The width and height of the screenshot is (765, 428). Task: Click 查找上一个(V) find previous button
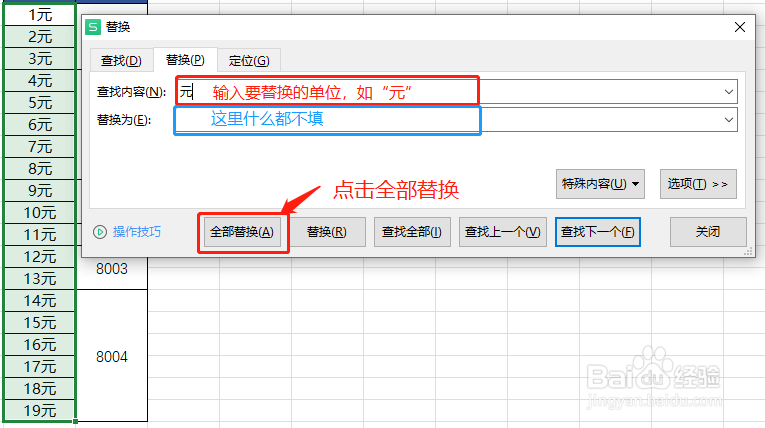pyautogui.click(x=503, y=232)
